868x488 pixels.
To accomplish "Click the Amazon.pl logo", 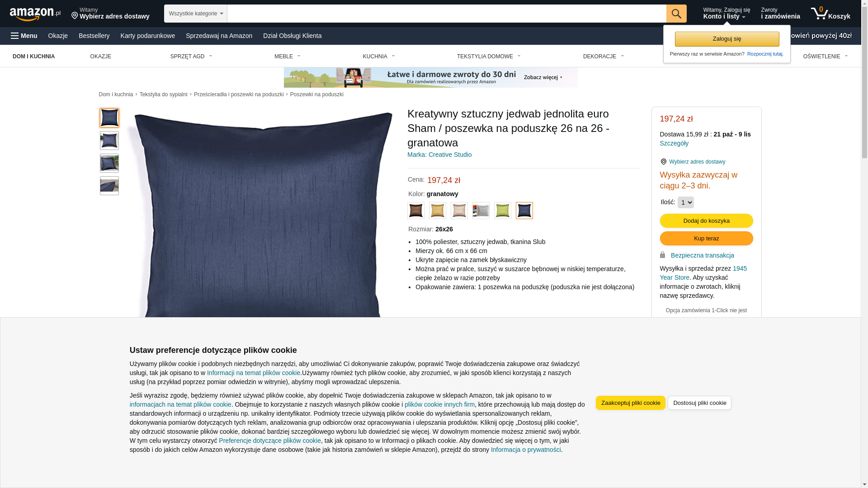I will 35,14.
